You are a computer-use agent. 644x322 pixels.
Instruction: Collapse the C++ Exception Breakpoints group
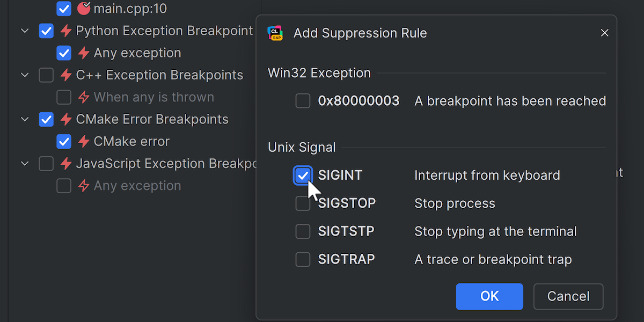[x=25, y=75]
